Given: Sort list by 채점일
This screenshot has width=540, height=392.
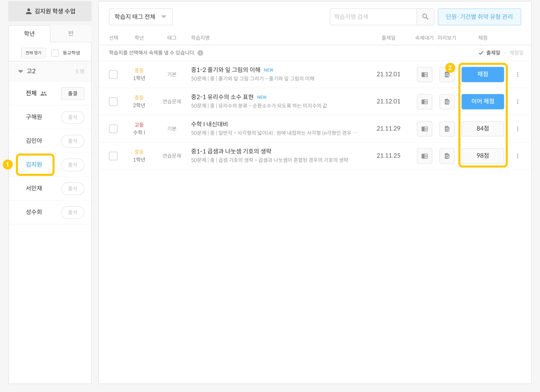Looking at the screenshot, I should [516, 53].
